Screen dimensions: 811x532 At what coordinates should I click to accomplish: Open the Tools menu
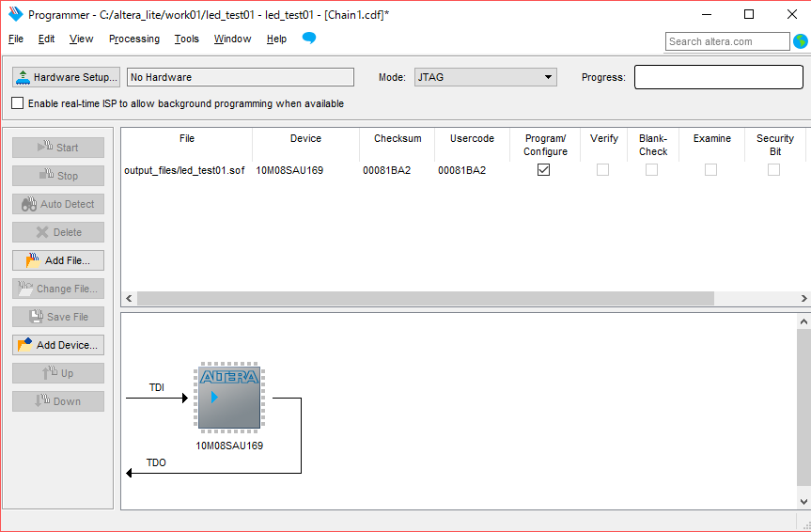pyautogui.click(x=187, y=39)
